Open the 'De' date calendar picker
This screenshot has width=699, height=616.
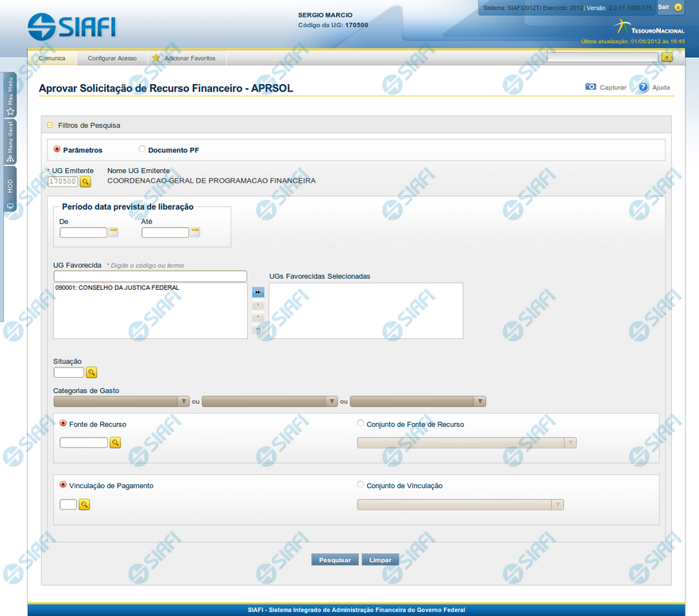pyautogui.click(x=114, y=233)
